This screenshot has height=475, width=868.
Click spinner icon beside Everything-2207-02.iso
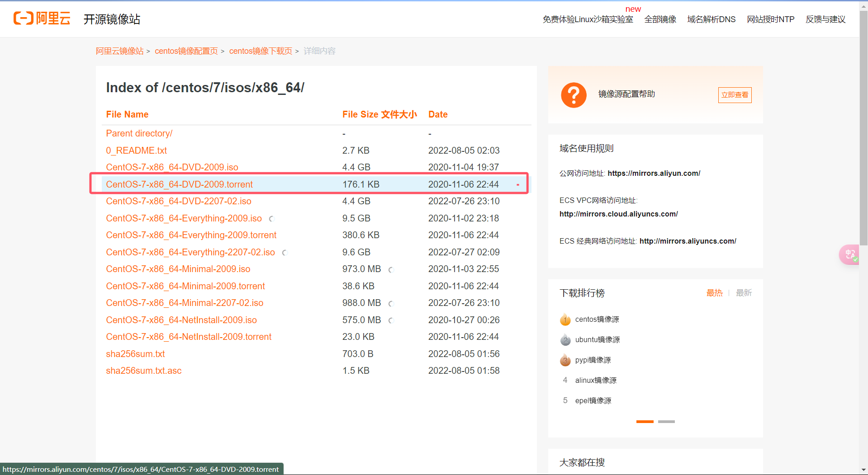pos(285,253)
